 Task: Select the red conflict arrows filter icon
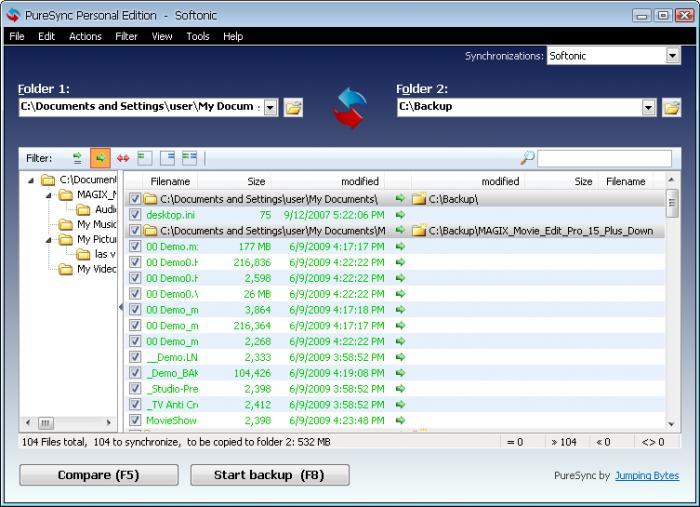pyautogui.click(x=123, y=158)
